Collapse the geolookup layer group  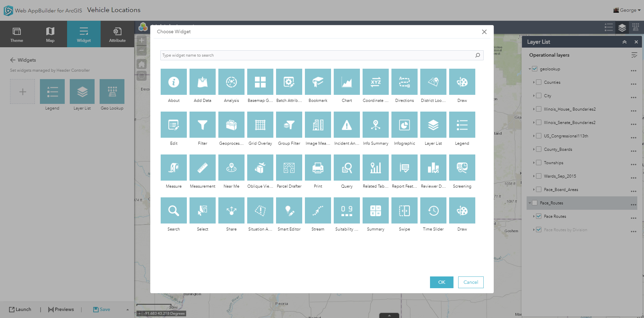(x=530, y=69)
